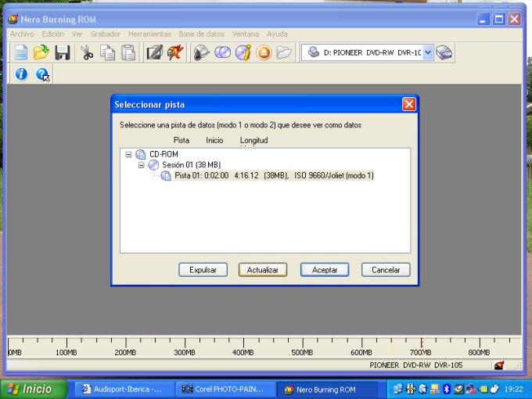Click the Copy CD double-disc icon
The width and height of the screenshot is (532, 399).
(222, 52)
